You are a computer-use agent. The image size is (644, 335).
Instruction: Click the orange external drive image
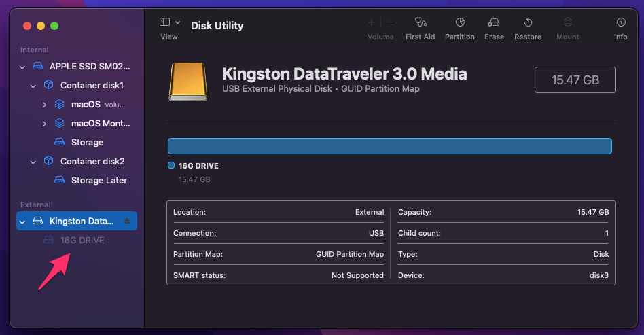point(187,82)
